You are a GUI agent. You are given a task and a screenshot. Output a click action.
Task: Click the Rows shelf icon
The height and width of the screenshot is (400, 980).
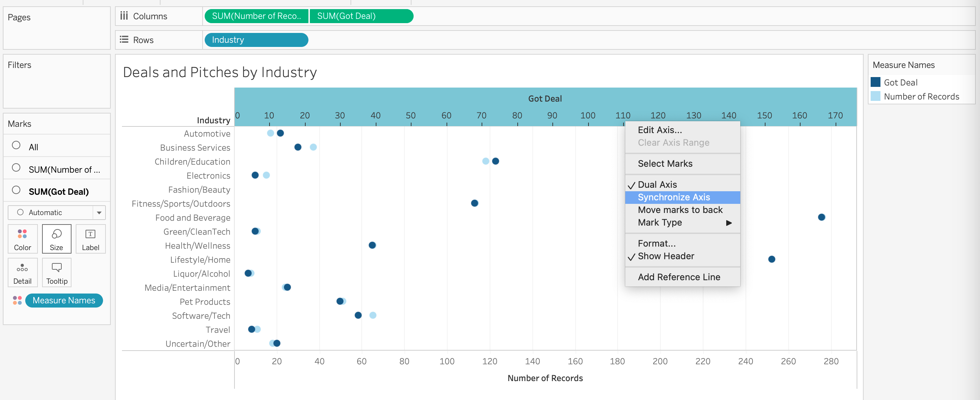pyautogui.click(x=124, y=40)
